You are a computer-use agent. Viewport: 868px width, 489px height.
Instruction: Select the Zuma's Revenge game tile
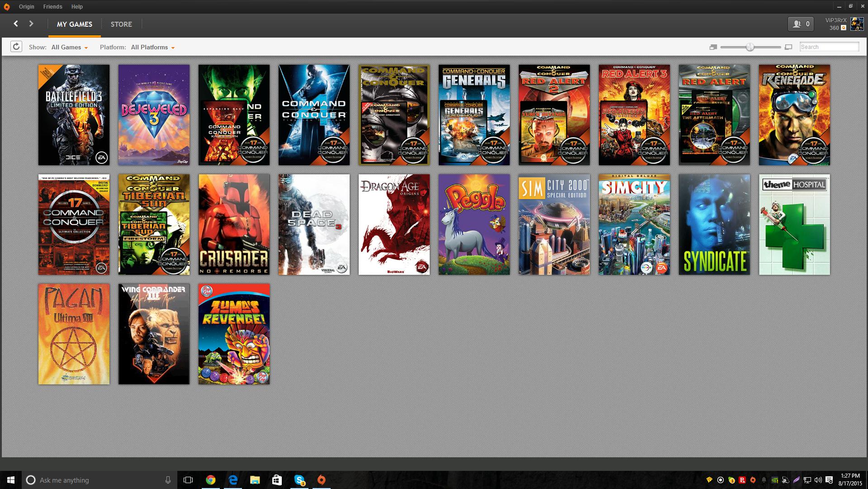pyautogui.click(x=234, y=334)
